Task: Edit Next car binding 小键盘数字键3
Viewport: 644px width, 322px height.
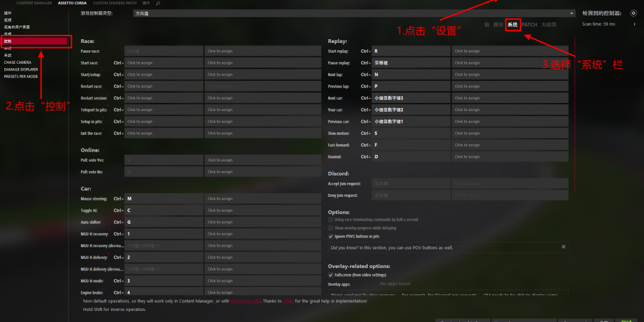Action: click(411, 98)
